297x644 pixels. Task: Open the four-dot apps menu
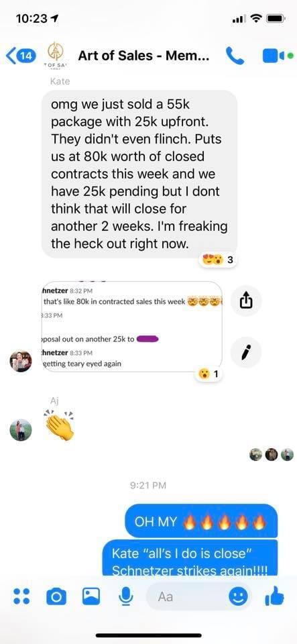click(x=21, y=596)
